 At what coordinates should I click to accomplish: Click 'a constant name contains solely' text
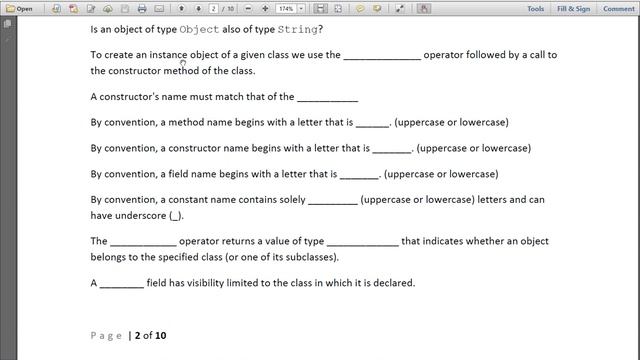tap(233, 200)
